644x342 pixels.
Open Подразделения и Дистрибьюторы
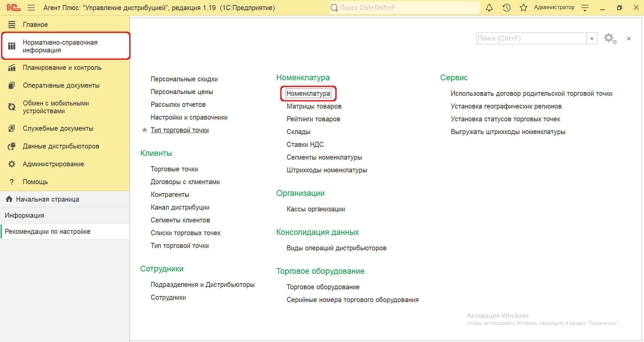(x=202, y=285)
